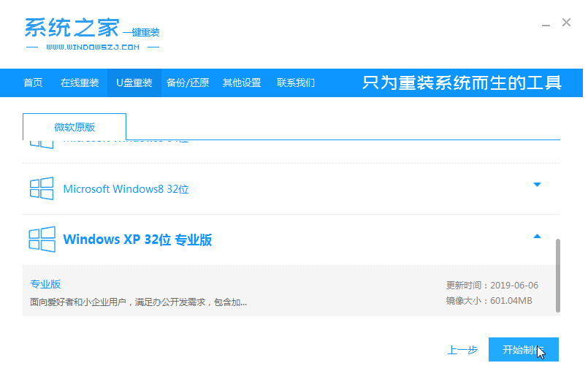Click the Microsoft Windows8 32位 title text
588x371 pixels.
coord(126,189)
